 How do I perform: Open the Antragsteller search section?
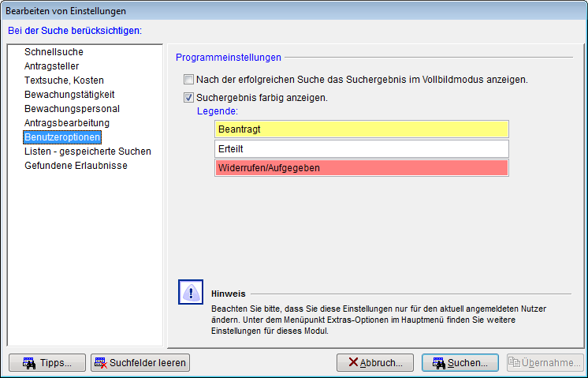pos(51,66)
